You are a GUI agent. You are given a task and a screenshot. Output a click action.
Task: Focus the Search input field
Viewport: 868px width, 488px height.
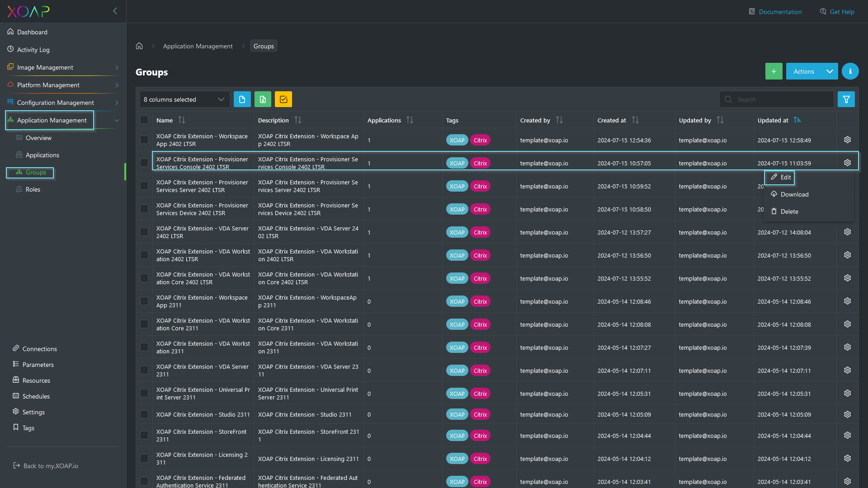click(x=777, y=99)
